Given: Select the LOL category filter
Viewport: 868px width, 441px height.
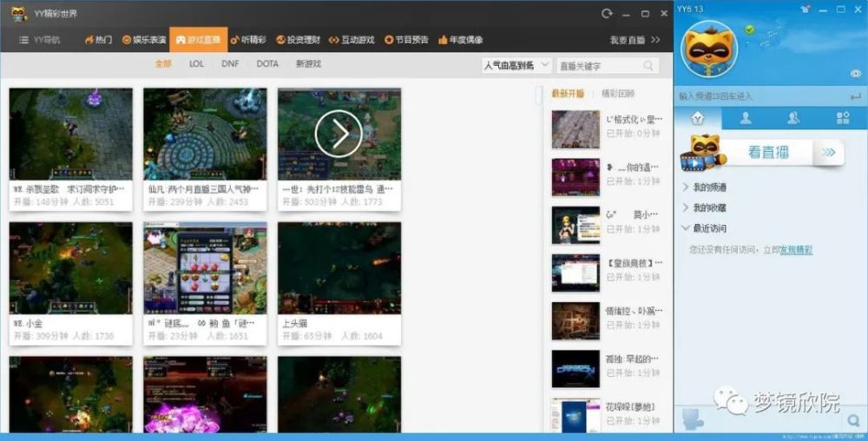Looking at the screenshot, I should pos(196,63).
